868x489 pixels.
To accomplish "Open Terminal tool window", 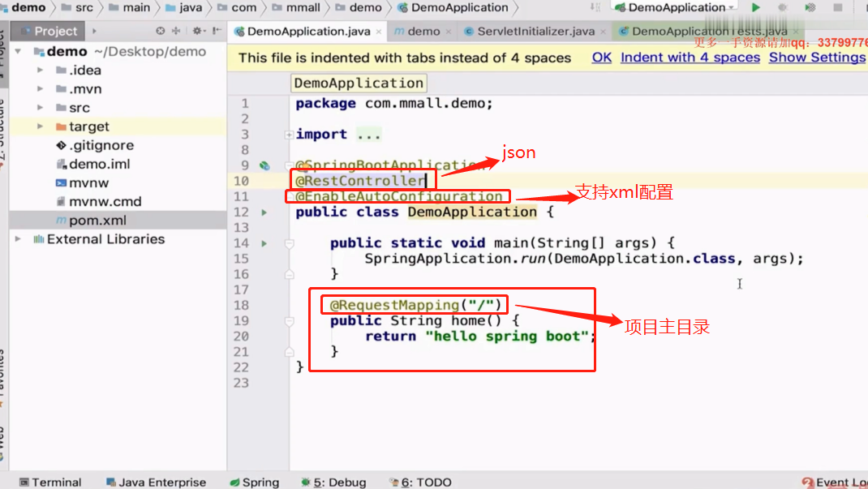I will coord(50,483).
